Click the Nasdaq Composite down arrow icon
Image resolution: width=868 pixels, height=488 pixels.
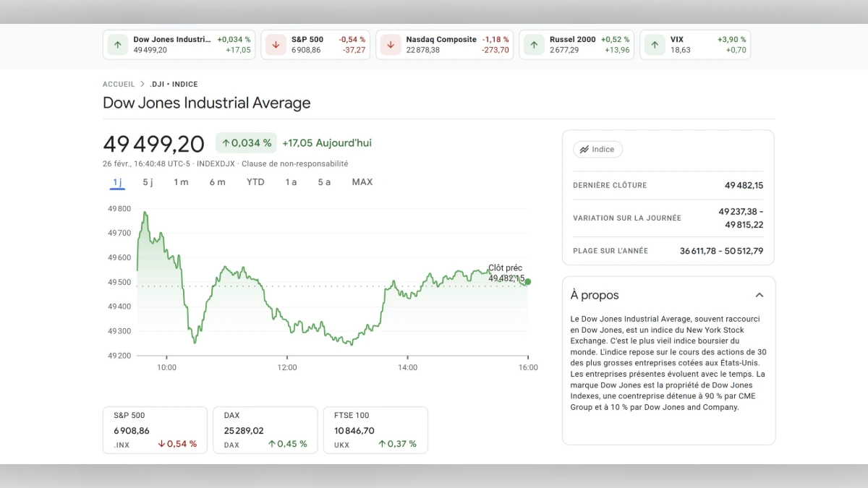click(390, 44)
